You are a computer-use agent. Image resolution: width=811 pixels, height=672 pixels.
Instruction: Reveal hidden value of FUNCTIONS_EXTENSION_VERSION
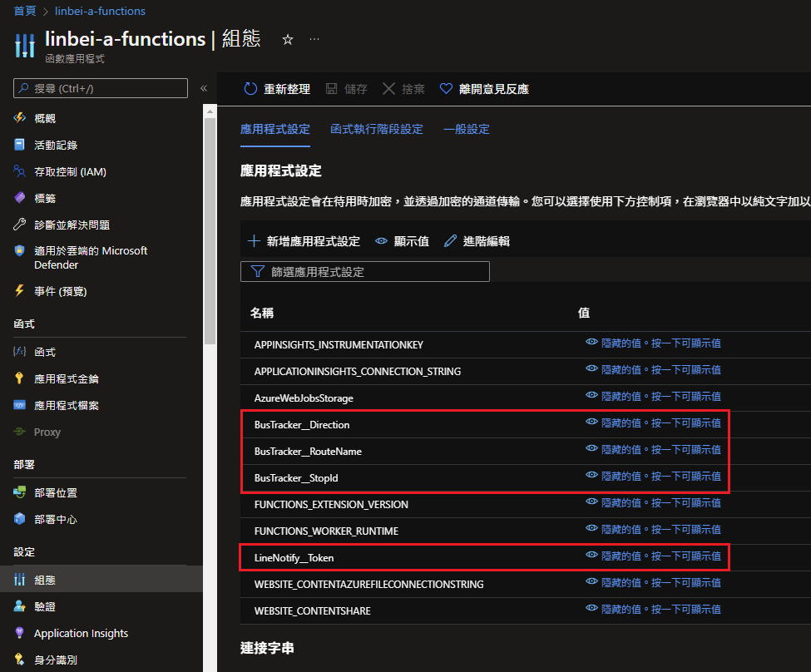coord(653,503)
